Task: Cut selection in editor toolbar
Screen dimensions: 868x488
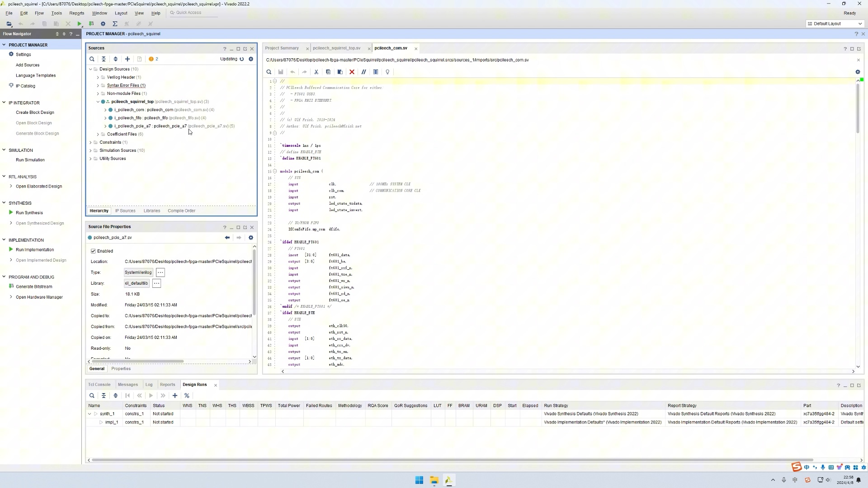Action: (x=316, y=72)
